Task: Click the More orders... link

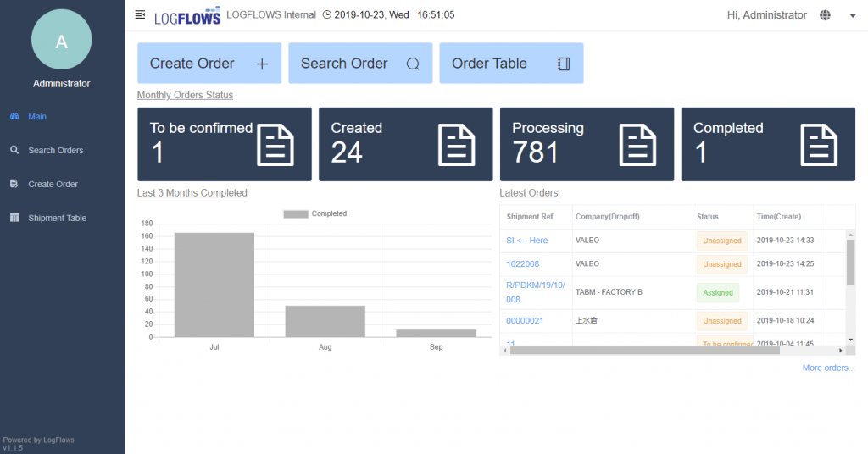Action: pyautogui.click(x=828, y=368)
